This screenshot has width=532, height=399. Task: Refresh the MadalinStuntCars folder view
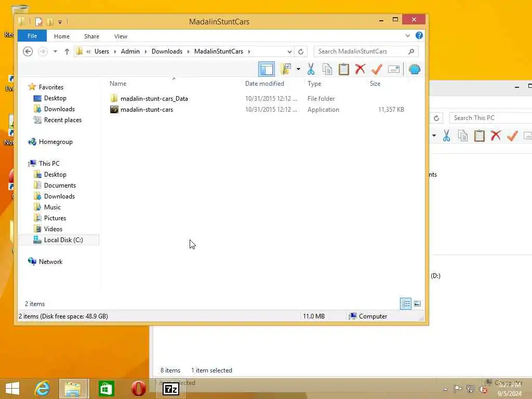pos(301,51)
